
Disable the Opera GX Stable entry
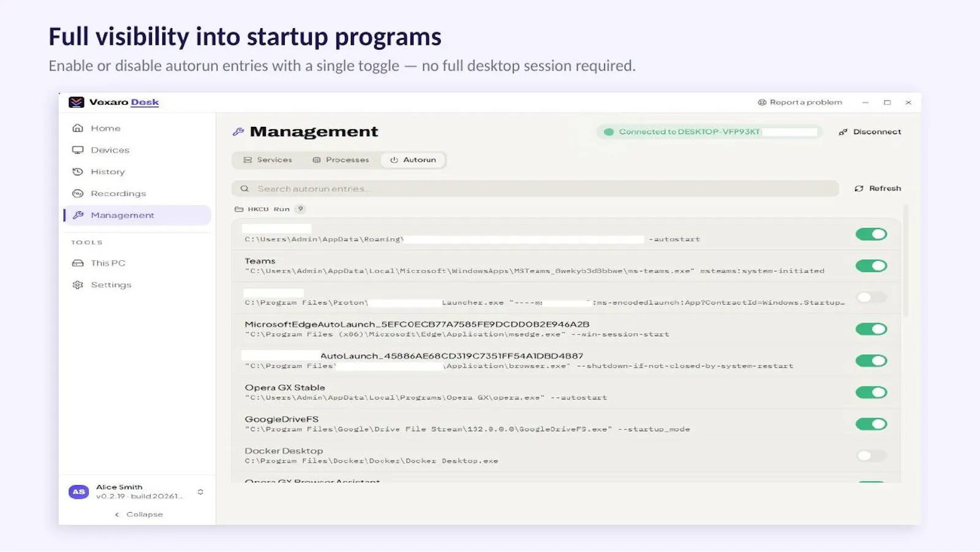point(871,393)
